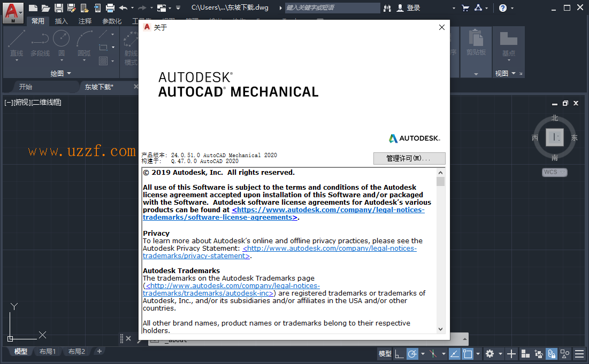Select the Rectangle tool in Draw panel
Screen dimensions: 589x364
103,48
